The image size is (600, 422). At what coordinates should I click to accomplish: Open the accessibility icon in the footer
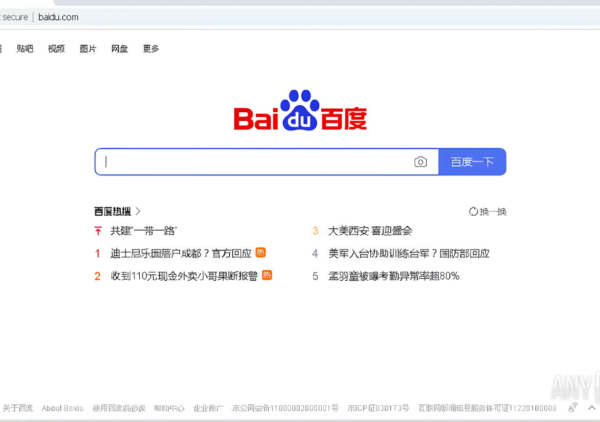572,408
